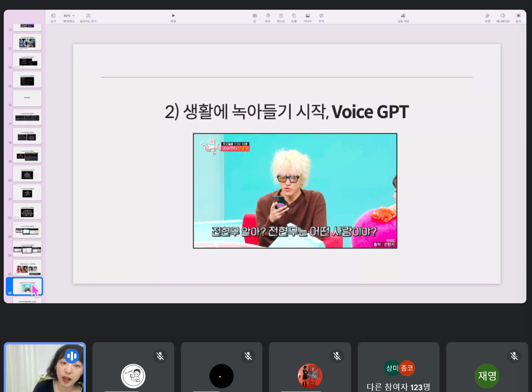Viewport: 532px width, 392px height.
Task: Open the '다른 참여자 123명' participants tile
Action: tap(399, 367)
